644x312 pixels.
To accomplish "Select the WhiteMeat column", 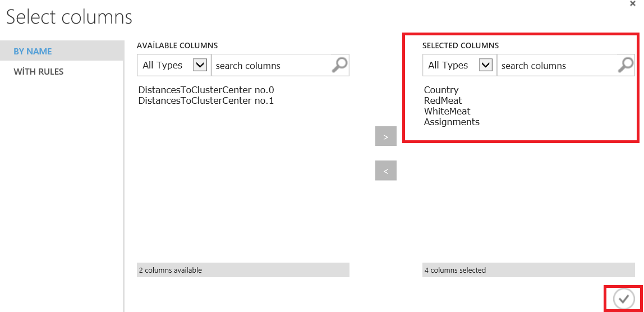I will pyautogui.click(x=447, y=111).
